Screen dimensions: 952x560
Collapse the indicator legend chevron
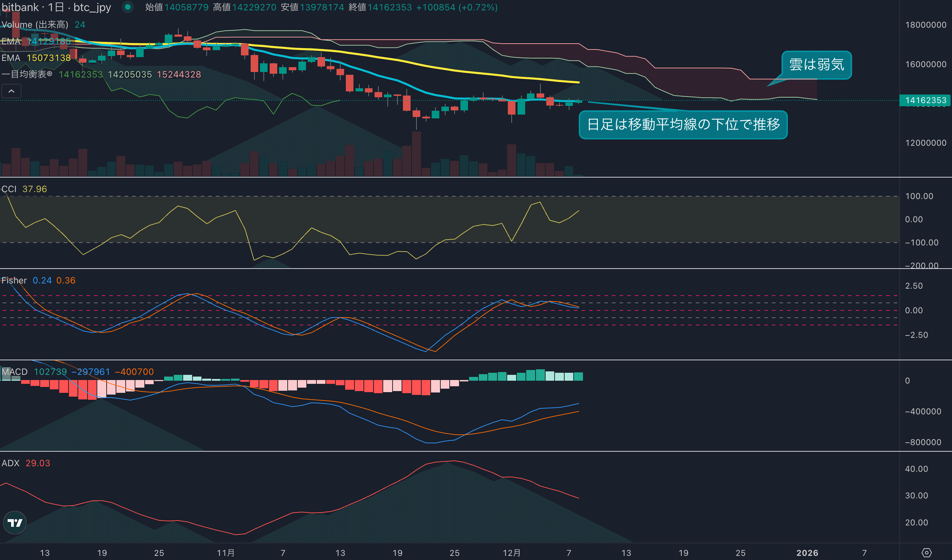tap(11, 91)
